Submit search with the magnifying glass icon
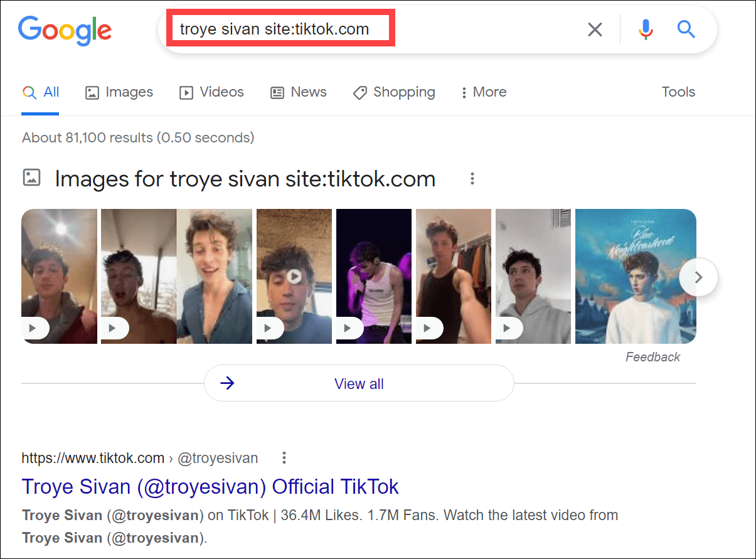756x559 pixels. [x=686, y=29]
